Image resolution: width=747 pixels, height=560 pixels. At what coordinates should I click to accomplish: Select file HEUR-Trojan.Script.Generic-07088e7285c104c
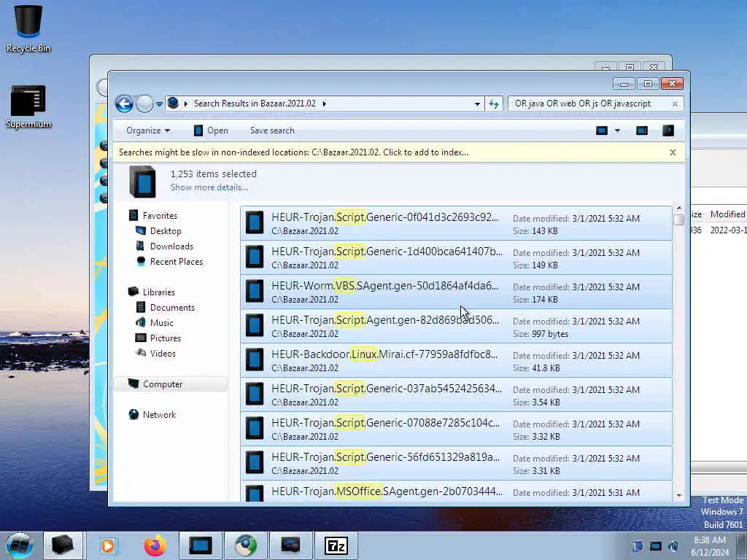pyautogui.click(x=456, y=429)
